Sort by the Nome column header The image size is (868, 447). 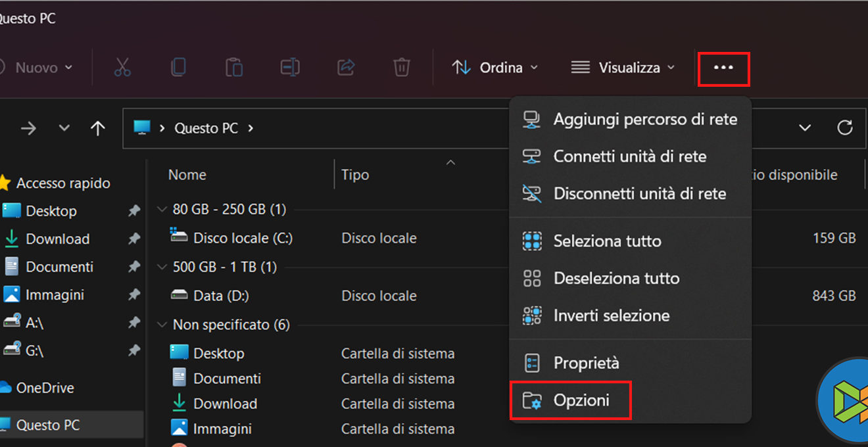[187, 175]
